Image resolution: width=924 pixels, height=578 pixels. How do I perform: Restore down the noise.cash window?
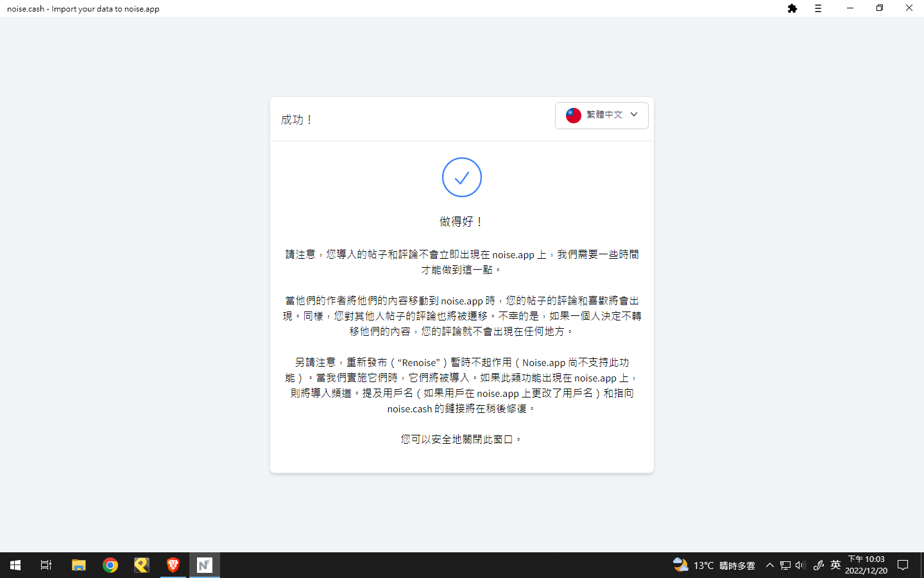coord(880,8)
